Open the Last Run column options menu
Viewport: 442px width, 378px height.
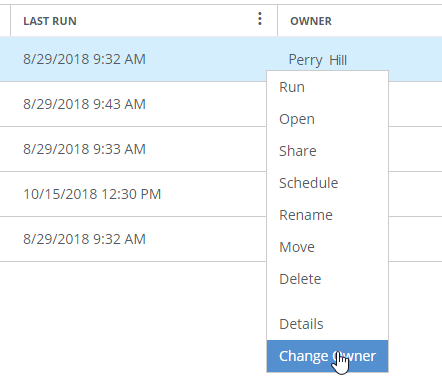pos(260,19)
